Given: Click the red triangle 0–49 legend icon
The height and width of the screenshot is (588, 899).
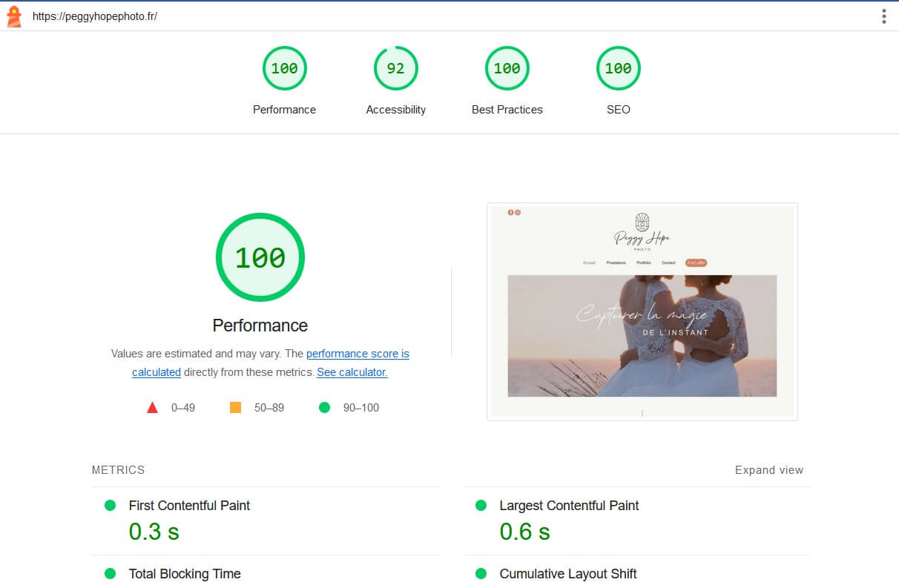Looking at the screenshot, I should 152,407.
